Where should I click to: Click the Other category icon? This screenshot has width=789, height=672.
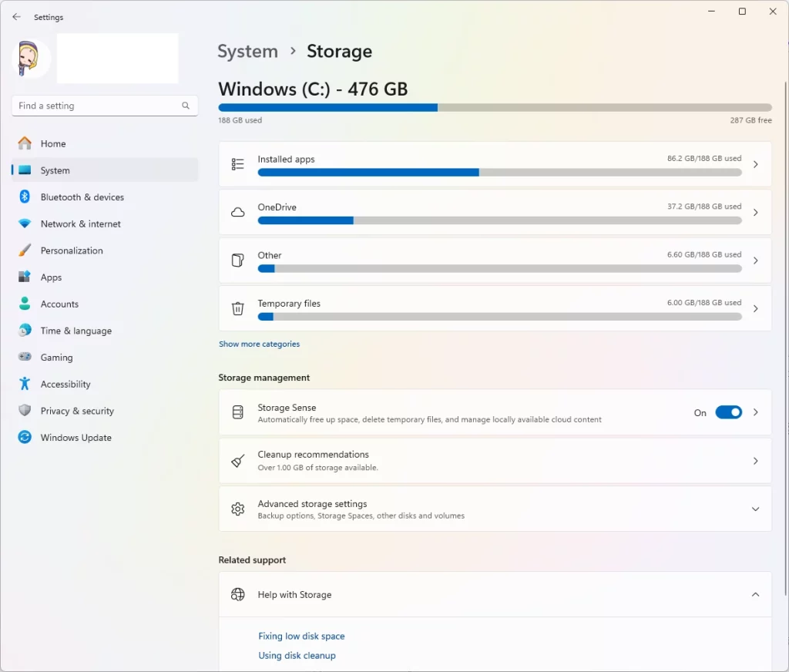(237, 260)
